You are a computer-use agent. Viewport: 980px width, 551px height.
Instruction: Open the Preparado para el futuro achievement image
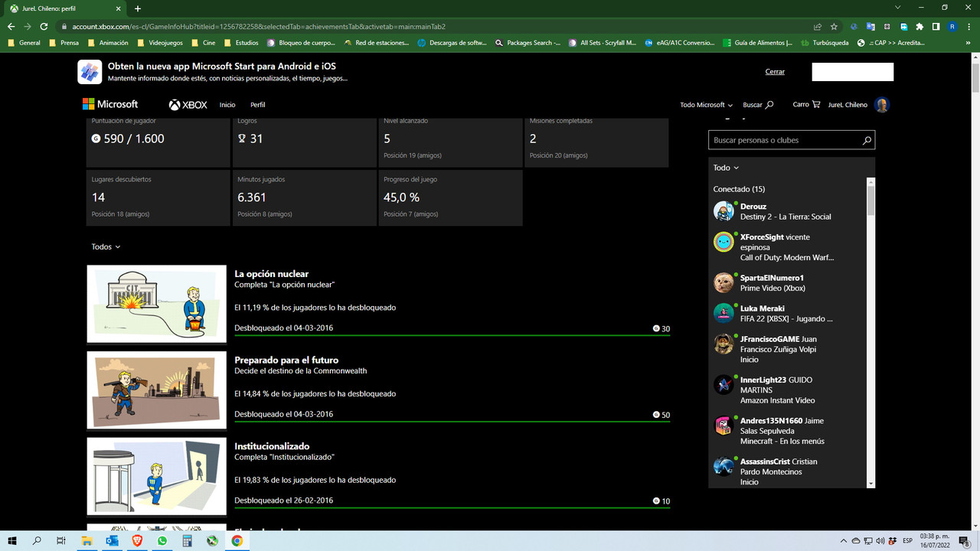pyautogui.click(x=157, y=390)
